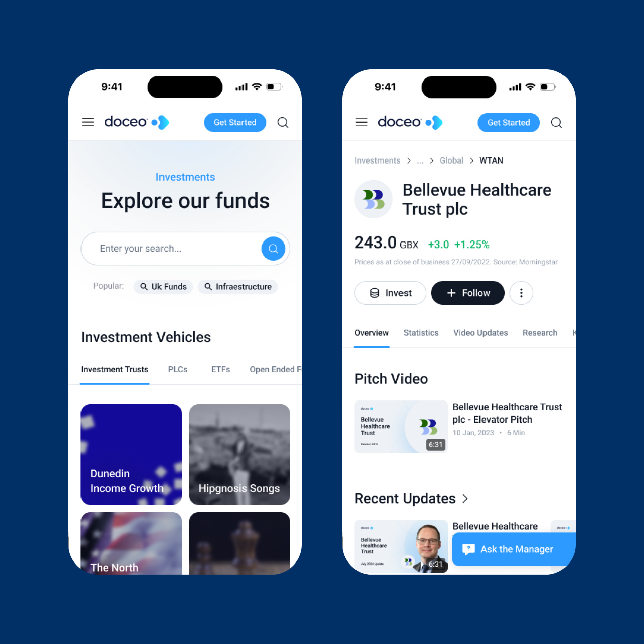This screenshot has width=644, height=644.
Task: Select the Uk Funds popular chip
Action: [x=164, y=287]
